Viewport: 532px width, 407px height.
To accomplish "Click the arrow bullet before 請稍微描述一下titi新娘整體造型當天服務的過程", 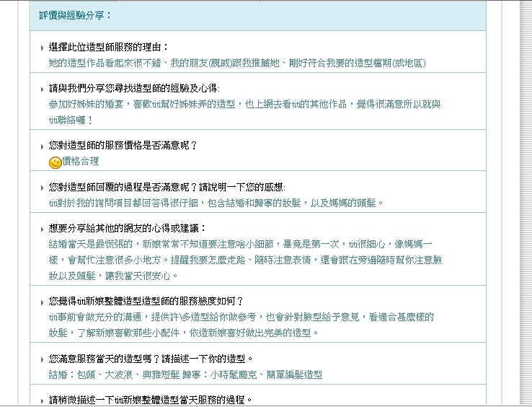I will [42, 401].
